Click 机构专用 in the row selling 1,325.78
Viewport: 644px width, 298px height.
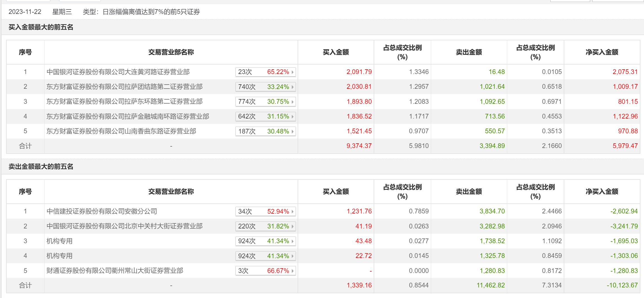[59, 256]
